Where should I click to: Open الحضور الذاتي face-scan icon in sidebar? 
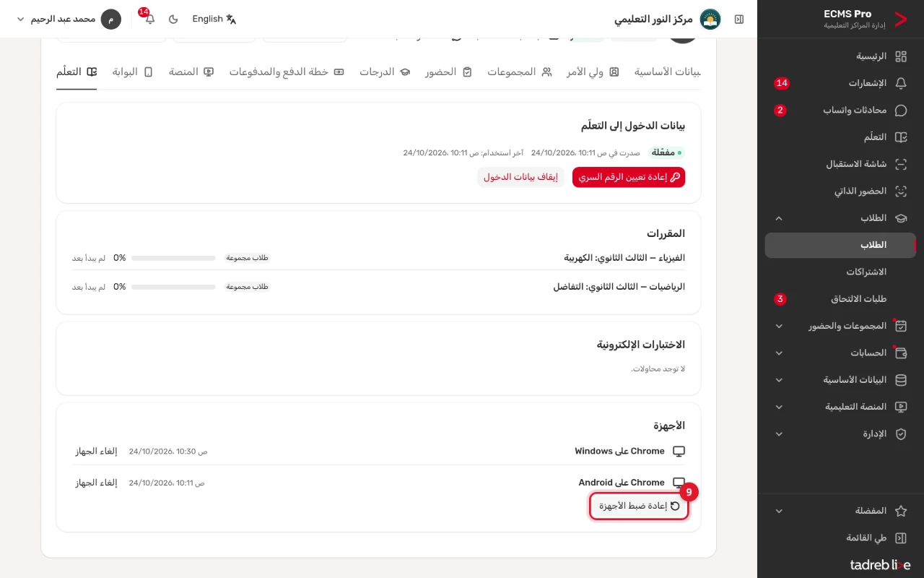coord(901,191)
